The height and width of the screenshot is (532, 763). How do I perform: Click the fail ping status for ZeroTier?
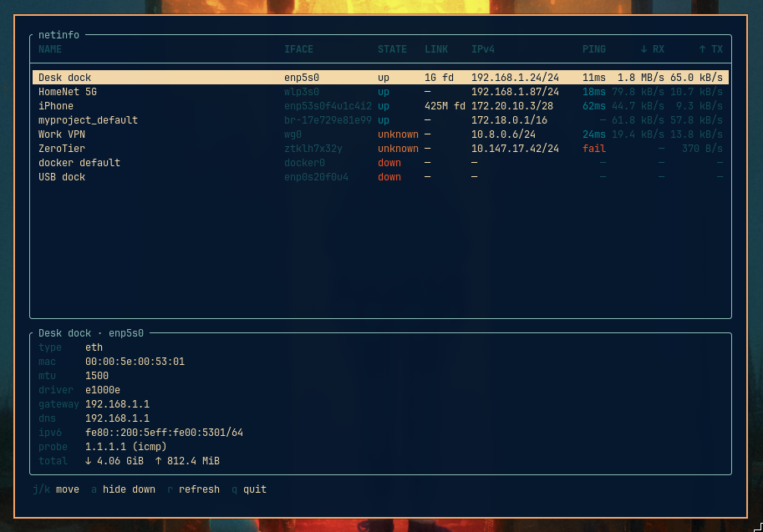click(x=594, y=149)
